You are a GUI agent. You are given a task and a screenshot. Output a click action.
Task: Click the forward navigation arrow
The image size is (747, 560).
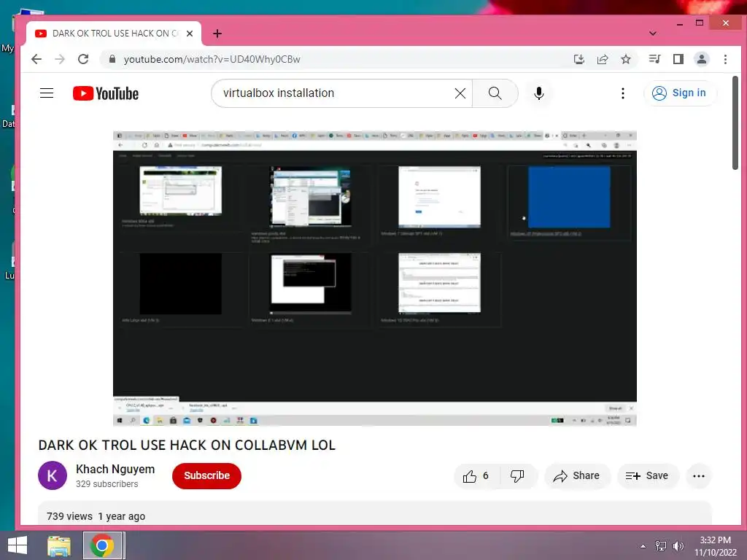pyautogui.click(x=60, y=59)
